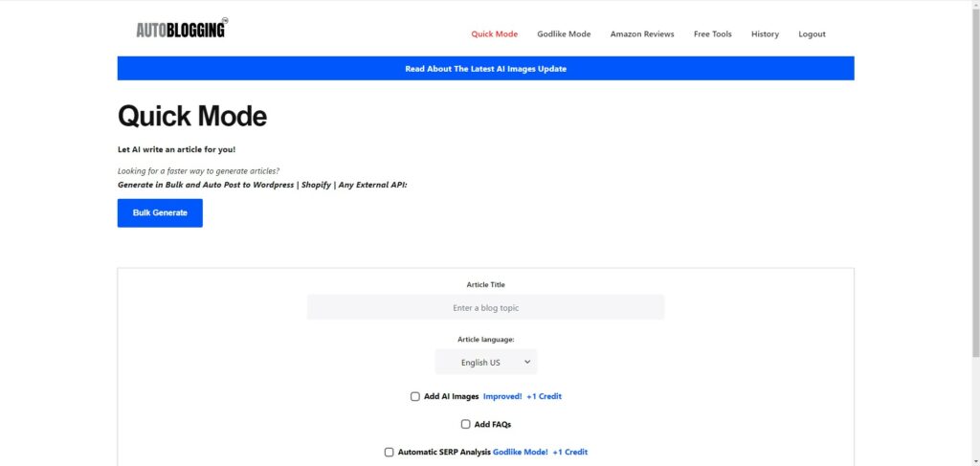Expand the Article language dropdown
Screen dimensions: 980x466
click(x=485, y=363)
